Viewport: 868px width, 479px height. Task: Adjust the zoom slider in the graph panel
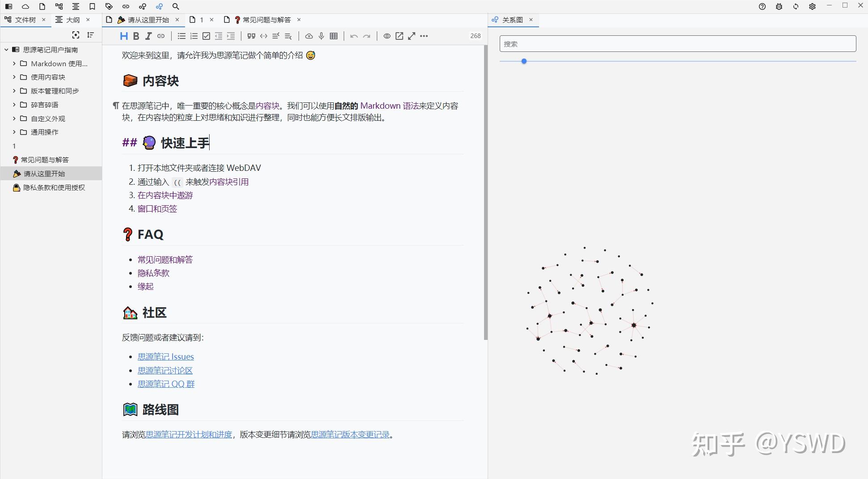[x=524, y=61]
